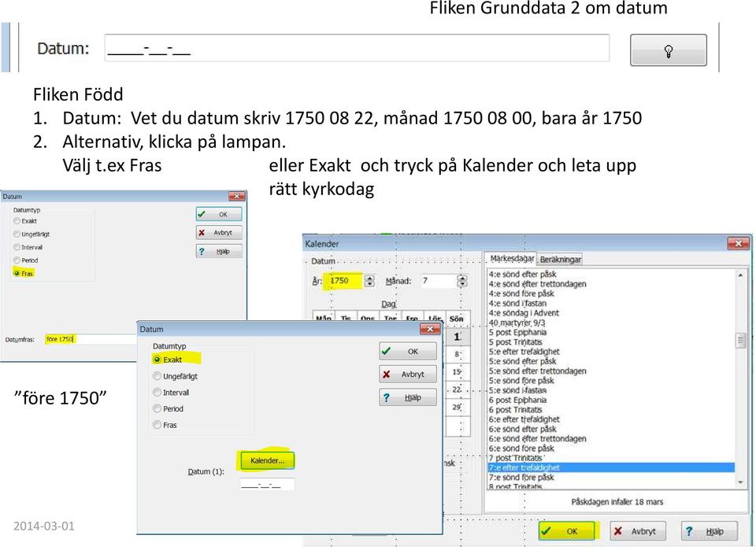This screenshot has width=756, height=550.
Task: Close the front Datum dialog
Action: click(x=430, y=330)
